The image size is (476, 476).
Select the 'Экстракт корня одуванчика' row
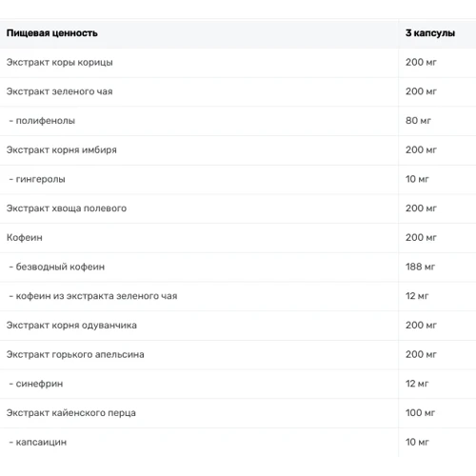(x=238, y=326)
